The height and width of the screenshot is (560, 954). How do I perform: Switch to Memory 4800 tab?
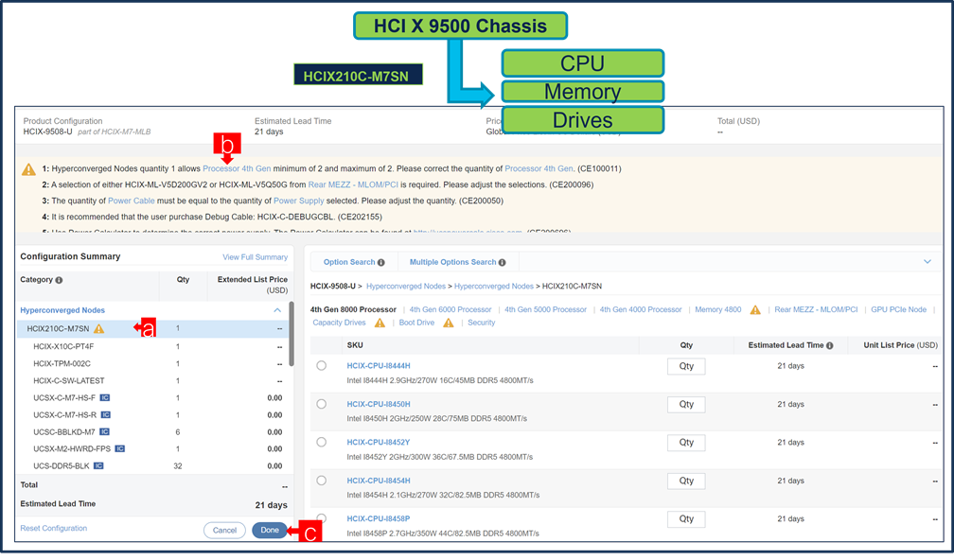[x=718, y=310]
